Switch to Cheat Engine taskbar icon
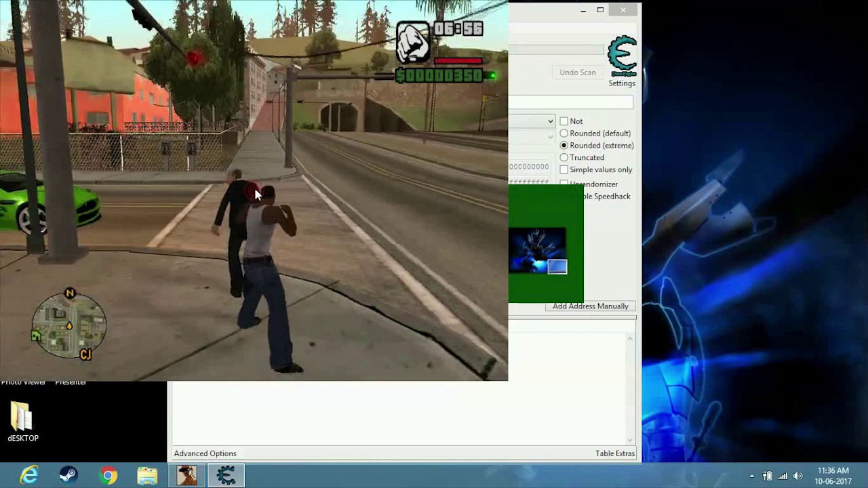This screenshot has height=488, width=868. coord(226,475)
